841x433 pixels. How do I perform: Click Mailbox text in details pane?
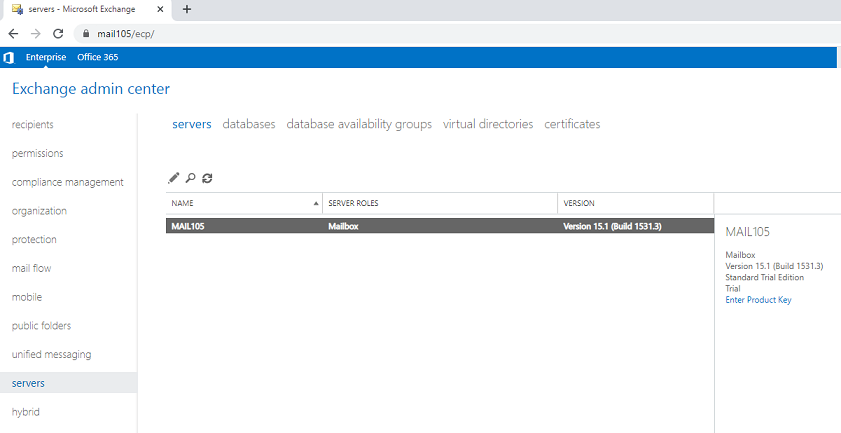click(740, 255)
